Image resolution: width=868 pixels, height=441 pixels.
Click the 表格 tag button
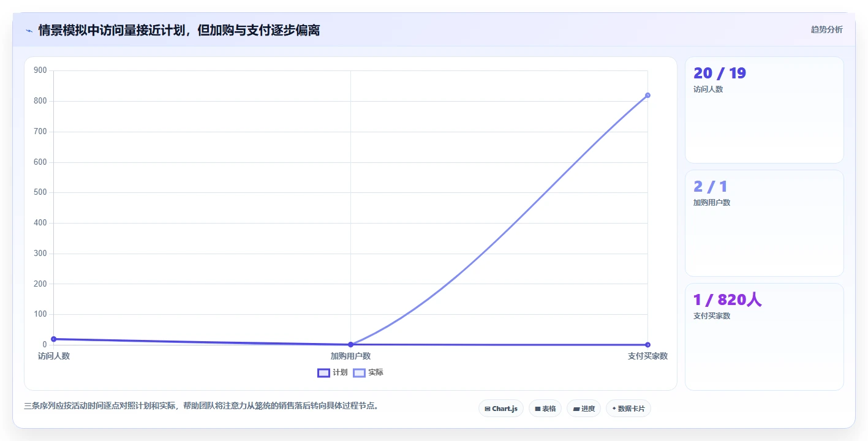click(x=545, y=409)
